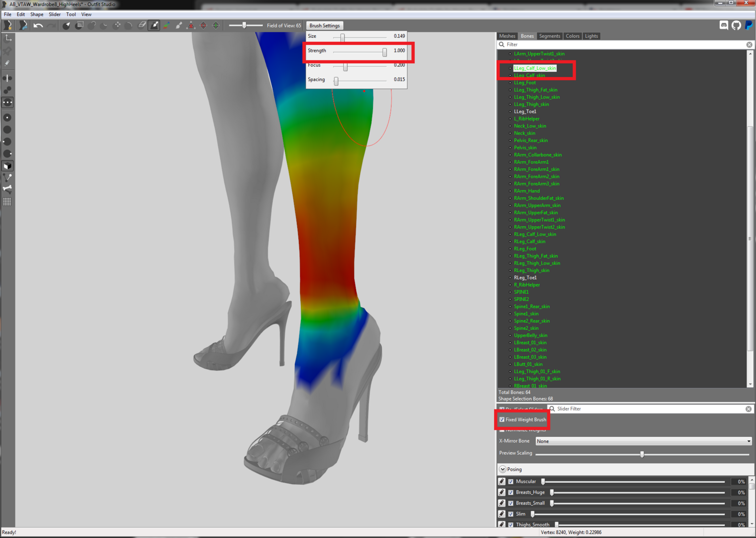Image resolution: width=756 pixels, height=538 pixels.
Task: Open the Discord icon at top right
Action: pos(724,25)
